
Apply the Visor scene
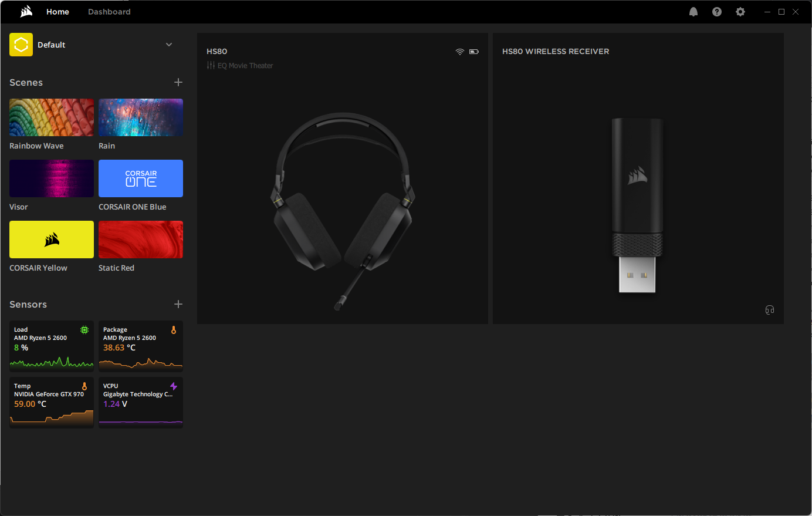(x=52, y=178)
